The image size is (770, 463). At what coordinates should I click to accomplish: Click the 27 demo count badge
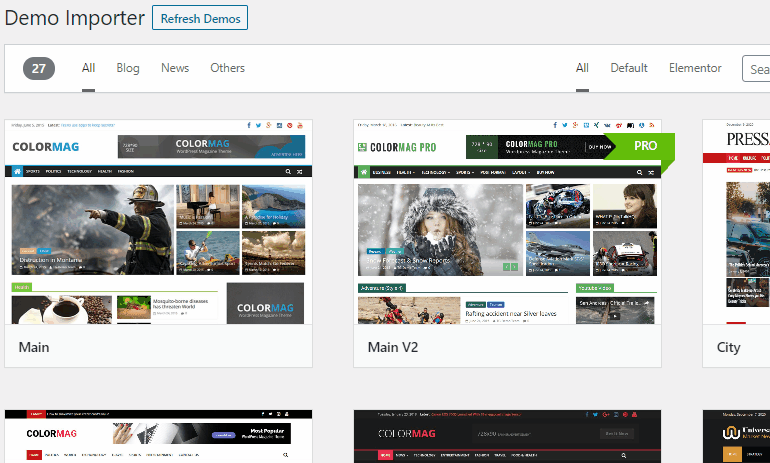click(x=39, y=68)
